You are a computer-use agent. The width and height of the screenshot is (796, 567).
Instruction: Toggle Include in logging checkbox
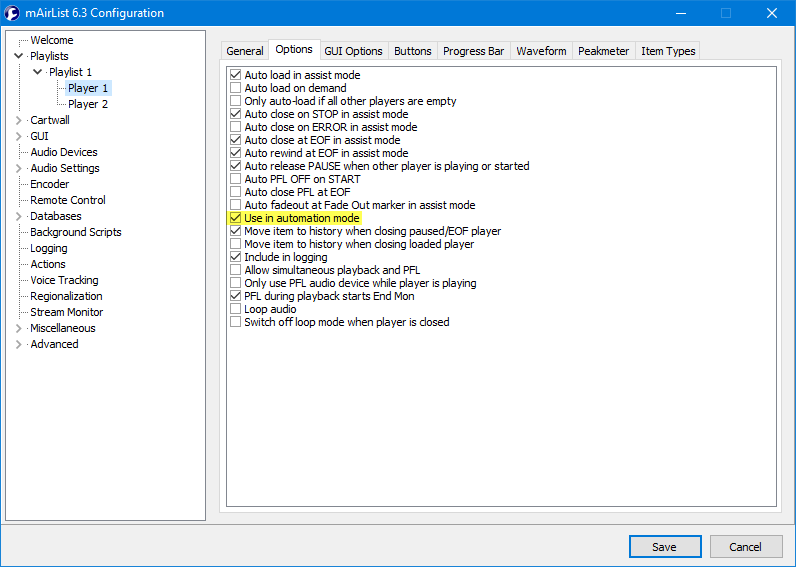(235, 257)
